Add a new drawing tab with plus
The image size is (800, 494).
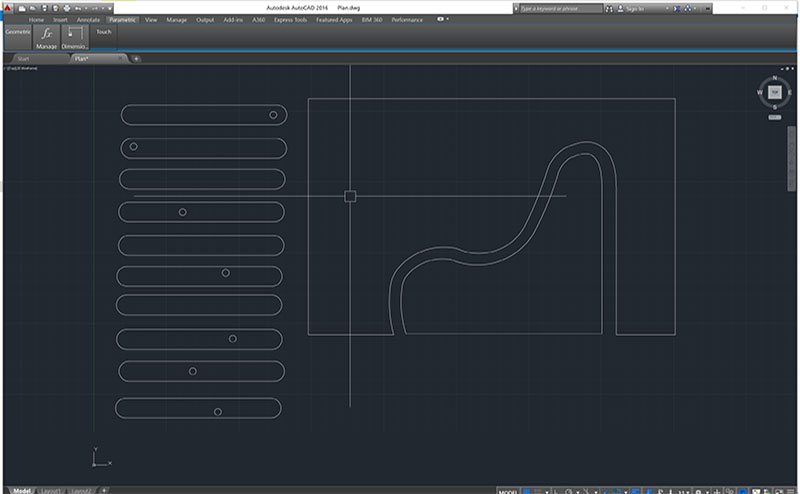click(136, 59)
